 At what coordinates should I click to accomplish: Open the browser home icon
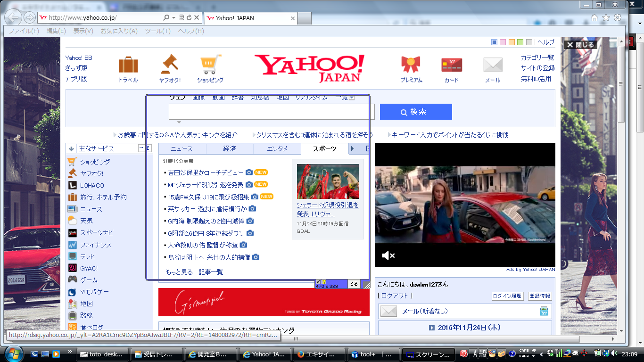pos(594,18)
